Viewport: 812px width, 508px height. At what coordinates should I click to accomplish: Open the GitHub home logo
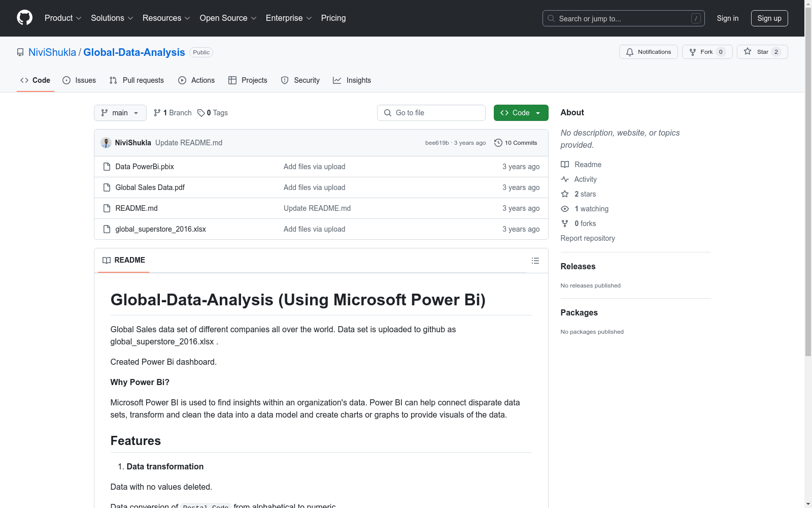(x=24, y=18)
